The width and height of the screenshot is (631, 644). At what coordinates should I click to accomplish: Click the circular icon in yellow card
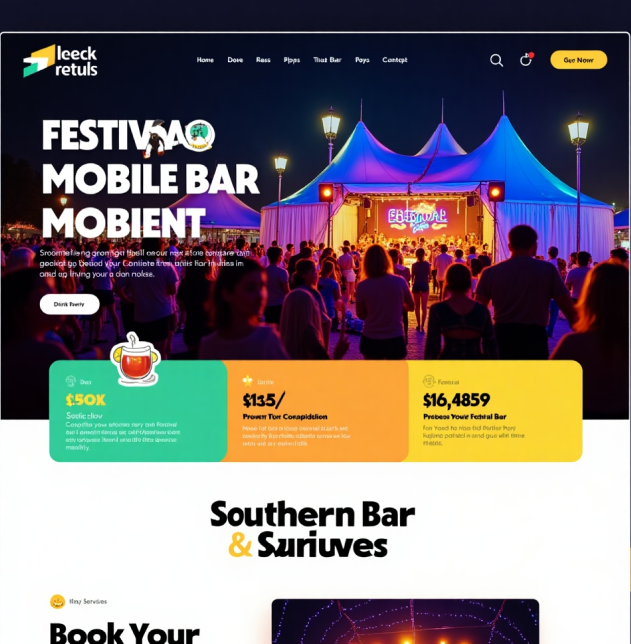click(x=429, y=381)
